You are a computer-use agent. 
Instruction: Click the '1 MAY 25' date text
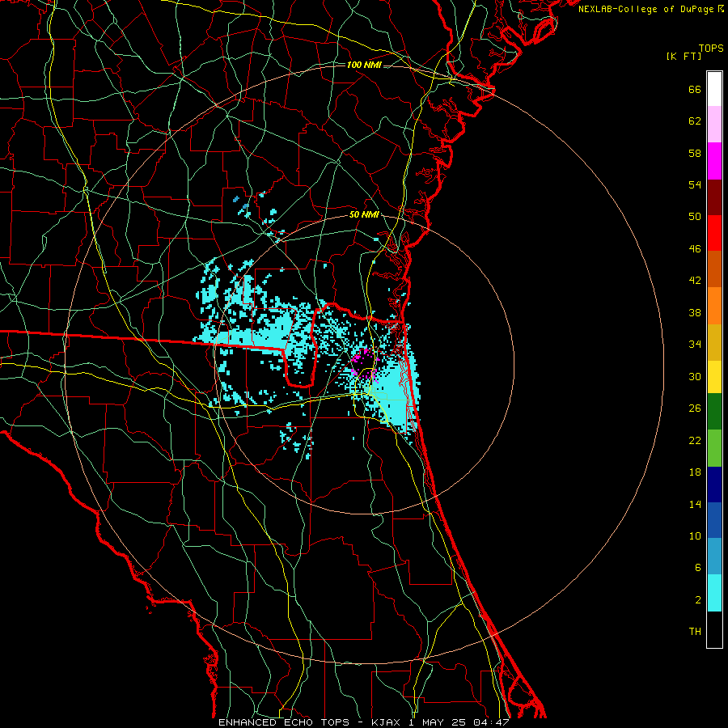pos(438,722)
